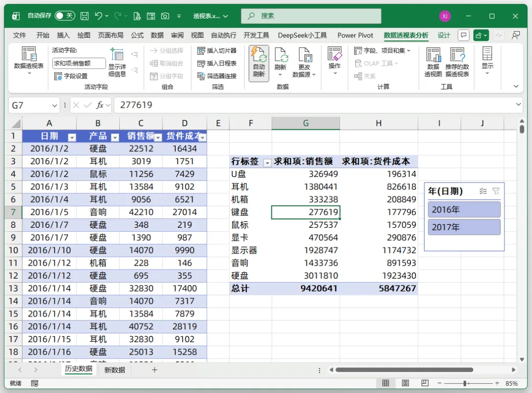Switch to Page Layout view icon
The width and height of the screenshot is (532, 393).
pyautogui.click(x=405, y=383)
